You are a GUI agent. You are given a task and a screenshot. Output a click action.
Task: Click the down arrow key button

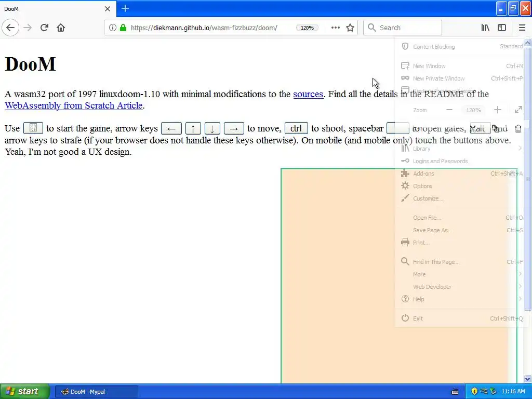(212, 129)
